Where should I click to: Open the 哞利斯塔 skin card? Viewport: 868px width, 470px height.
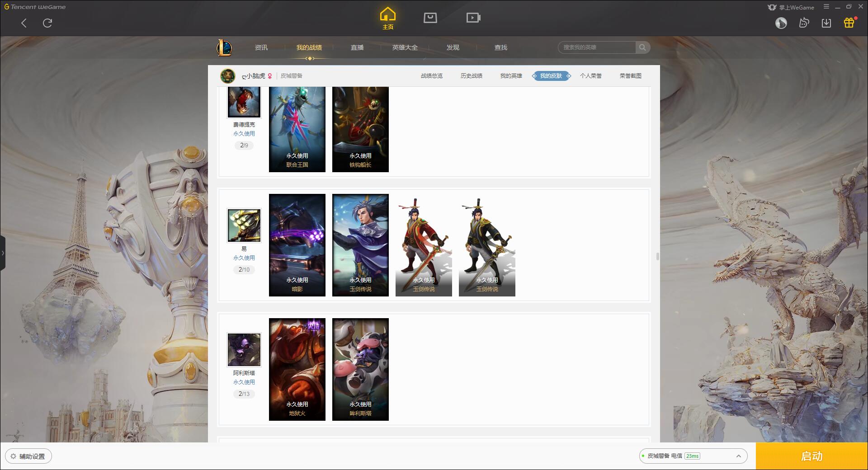click(x=360, y=370)
